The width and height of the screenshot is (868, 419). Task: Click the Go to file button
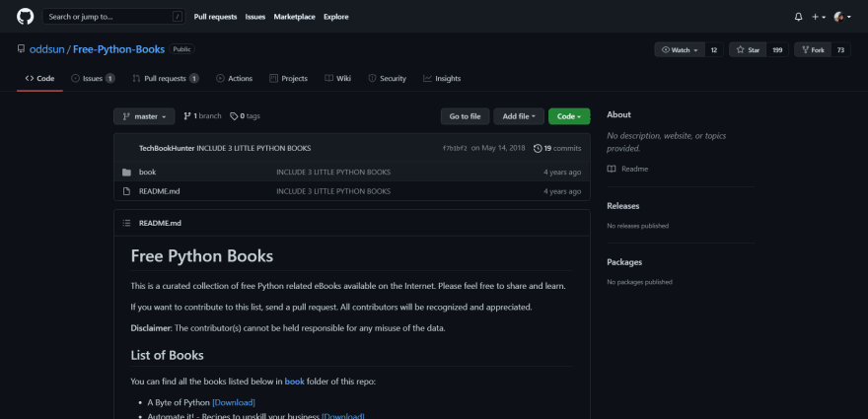point(465,116)
